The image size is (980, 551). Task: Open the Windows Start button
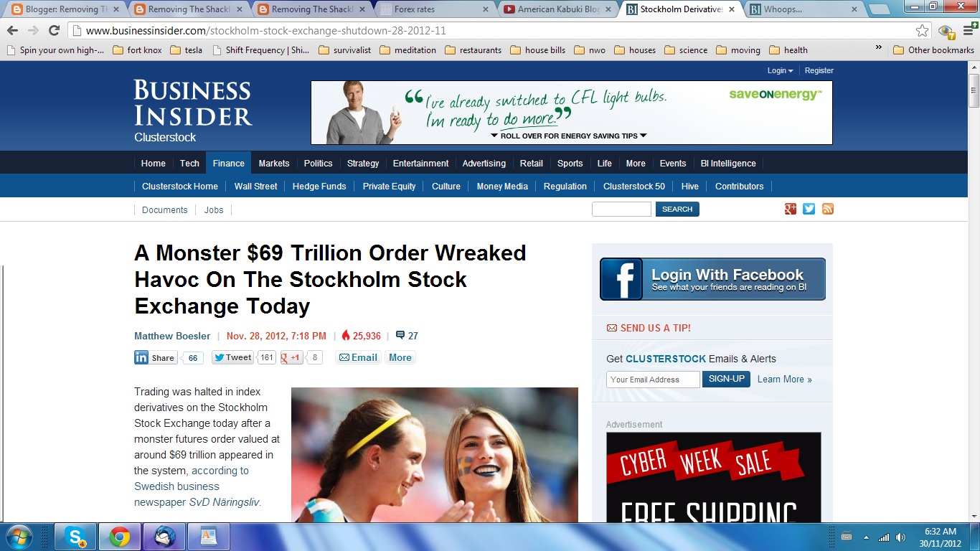[18, 537]
